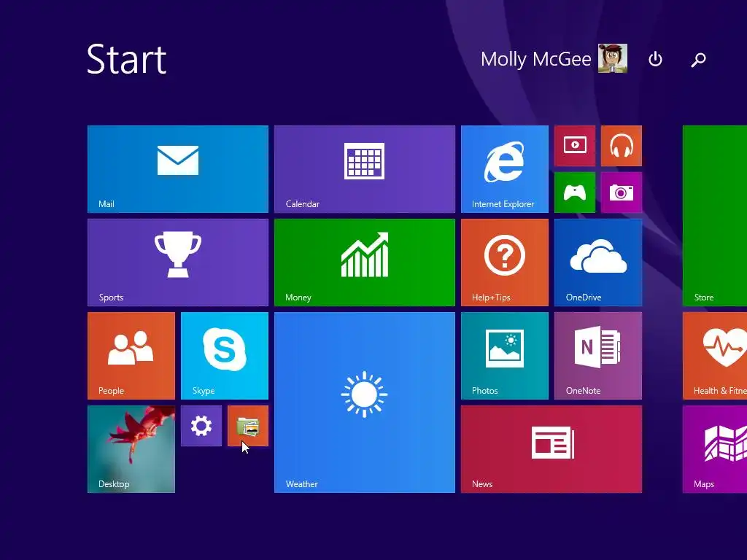Open the Maps tile
The width and height of the screenshot is (747, 560).
[x=715, y=449]
